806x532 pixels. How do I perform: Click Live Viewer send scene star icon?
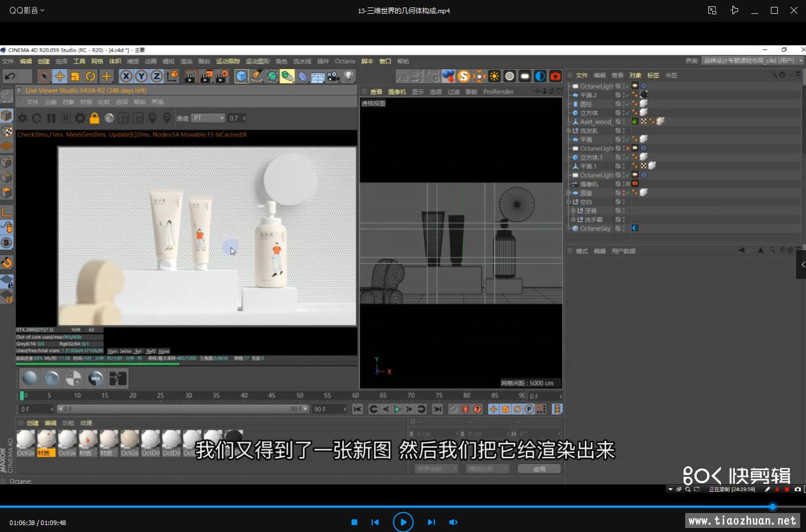pos(22,118)
